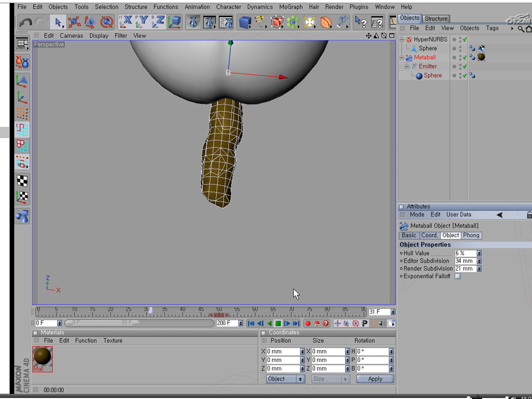Click Render Subdivision stepper arrows
Screen dimensions: 532x399
(x=479, y=269)
